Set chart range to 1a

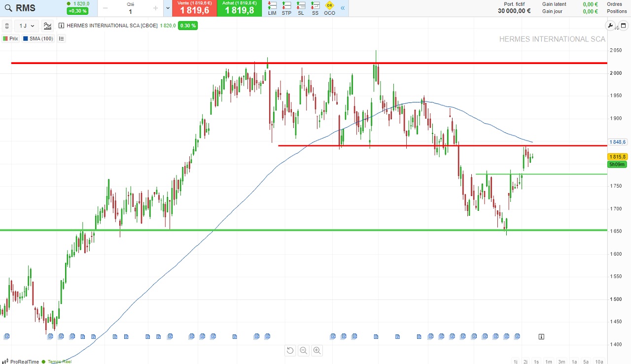coord(574,362)
